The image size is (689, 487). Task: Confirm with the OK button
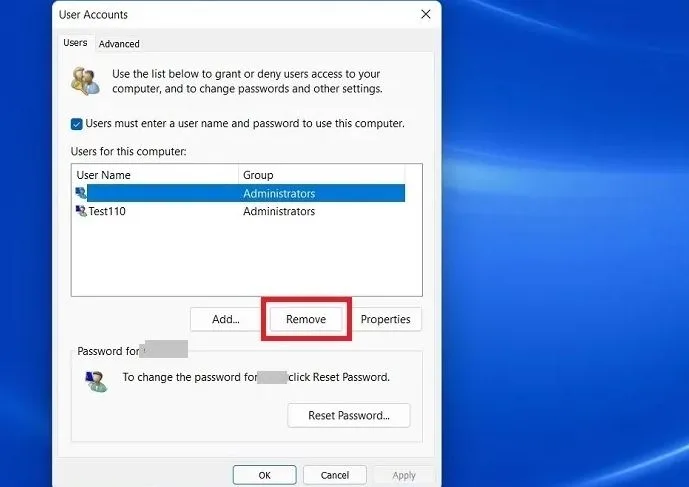click(265, 475)
